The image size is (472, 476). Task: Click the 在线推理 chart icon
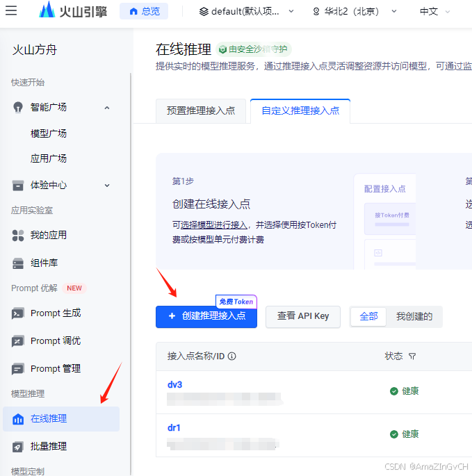(x=18, y=419)
